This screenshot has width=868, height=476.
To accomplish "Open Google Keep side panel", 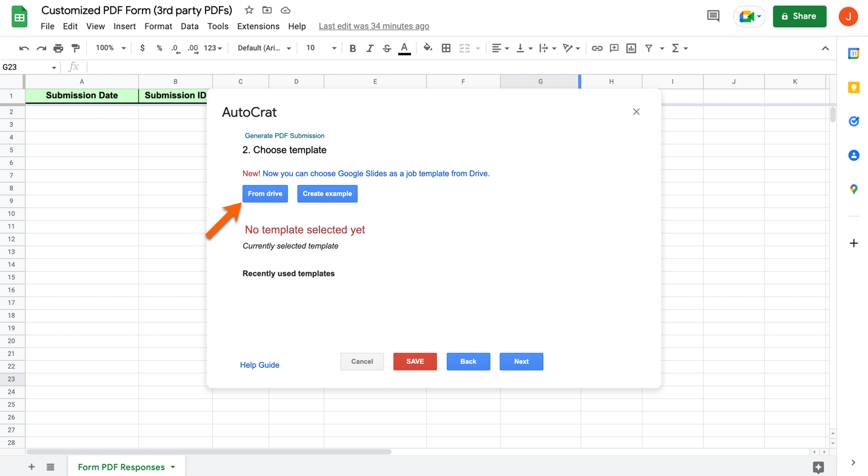I will point(853,88).
